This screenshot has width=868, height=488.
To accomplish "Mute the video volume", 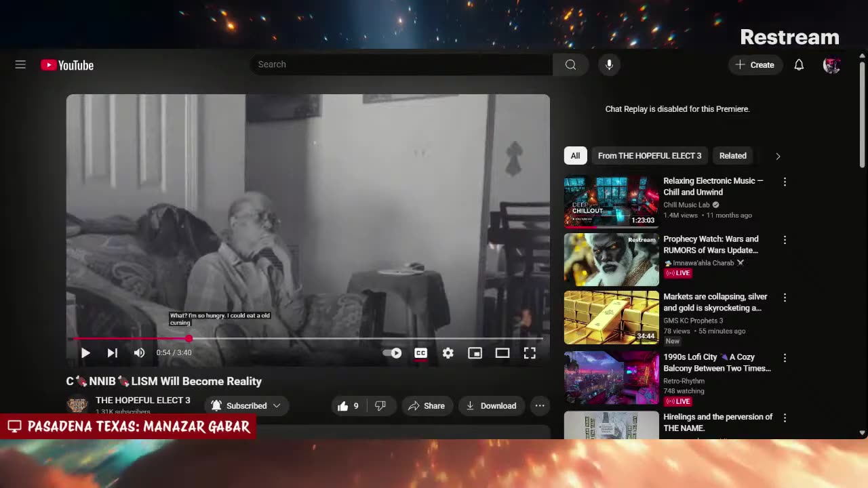I will pos(139,352).
